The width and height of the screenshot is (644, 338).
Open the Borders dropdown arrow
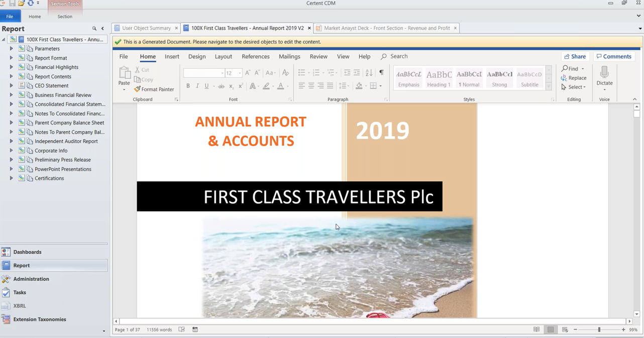point(380,86)
